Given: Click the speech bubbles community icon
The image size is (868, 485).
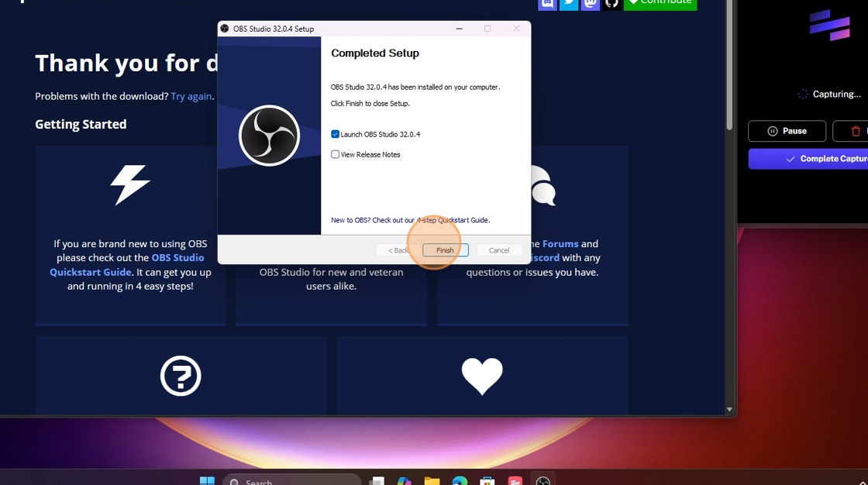Looking at the screenshot, I should tap(543, 186).
